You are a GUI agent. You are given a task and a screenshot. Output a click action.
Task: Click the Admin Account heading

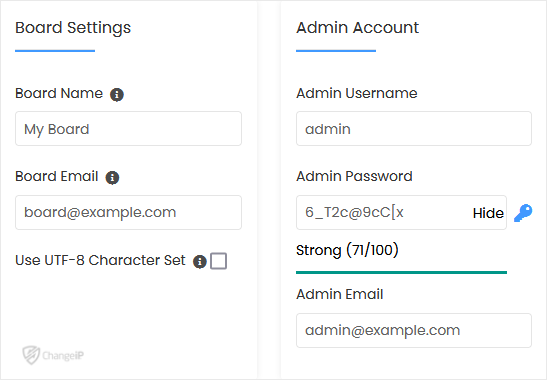pos(357,28)
